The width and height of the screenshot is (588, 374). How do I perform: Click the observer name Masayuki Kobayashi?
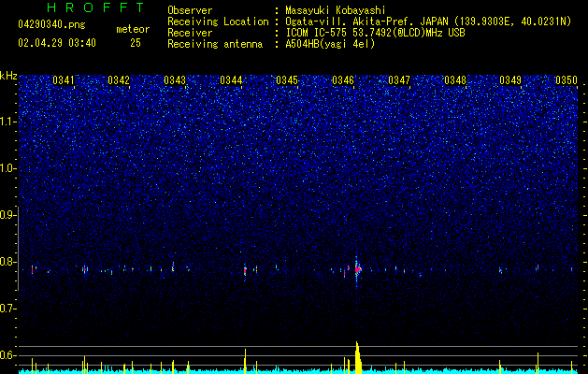coord(336,10)
